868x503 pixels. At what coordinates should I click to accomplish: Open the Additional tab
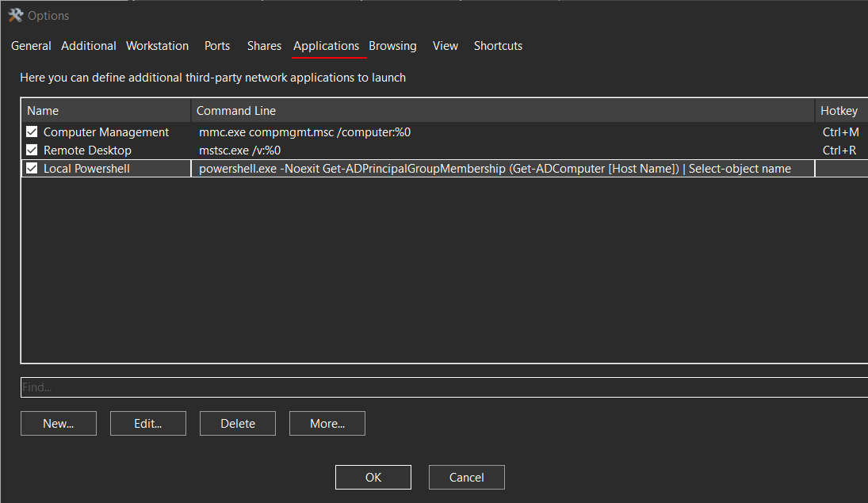(x=89, y=46)
